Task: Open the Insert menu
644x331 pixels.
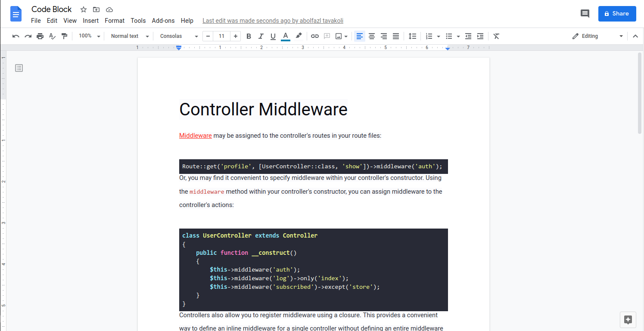Action: 91,21
